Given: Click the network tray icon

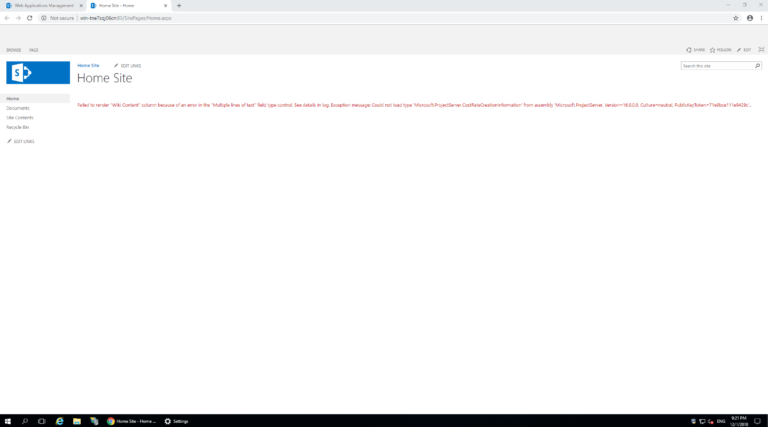Looking at the screenshot, I should tap(702, 421).
